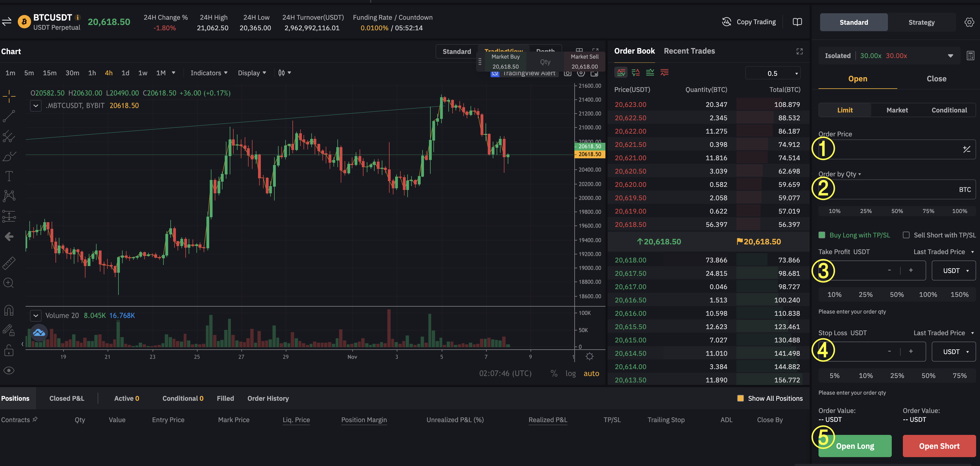Expand the Indicators dropdown

209,73
